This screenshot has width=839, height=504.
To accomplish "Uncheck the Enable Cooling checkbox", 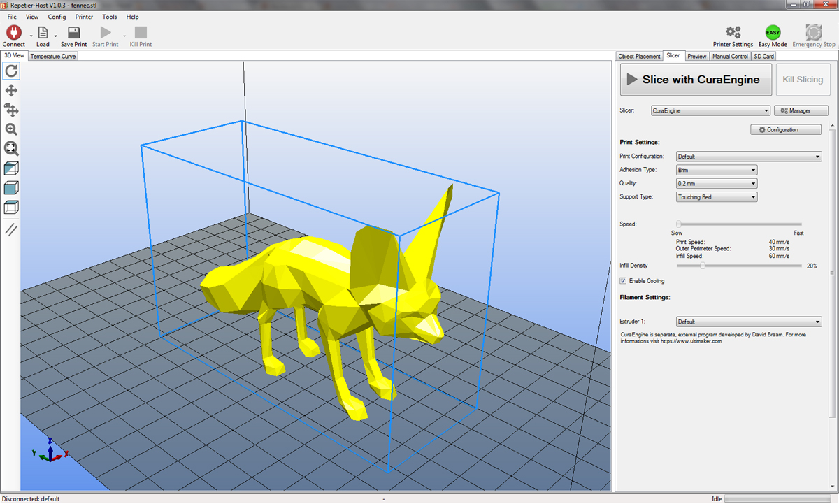I will pyautogui.click(x=623, y=281).
